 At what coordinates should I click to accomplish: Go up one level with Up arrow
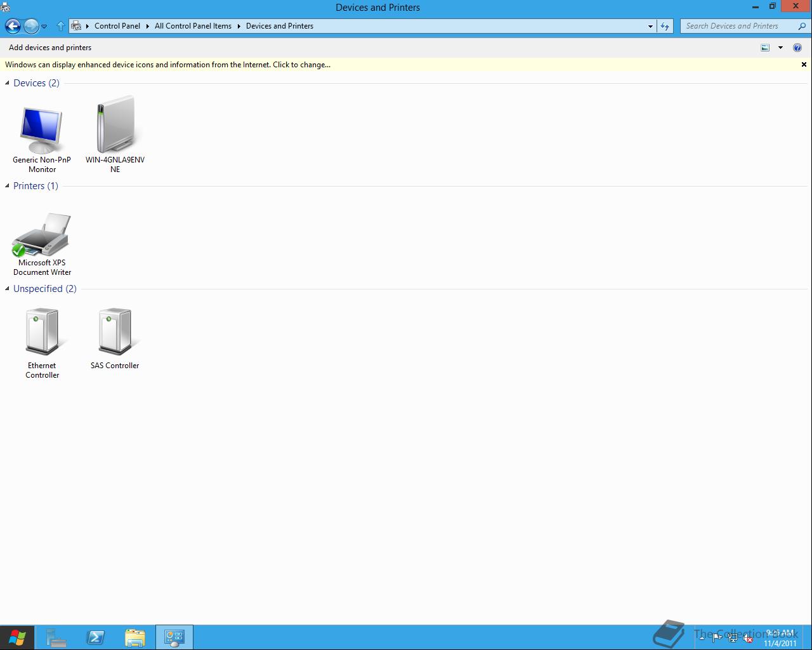(61, 26)
